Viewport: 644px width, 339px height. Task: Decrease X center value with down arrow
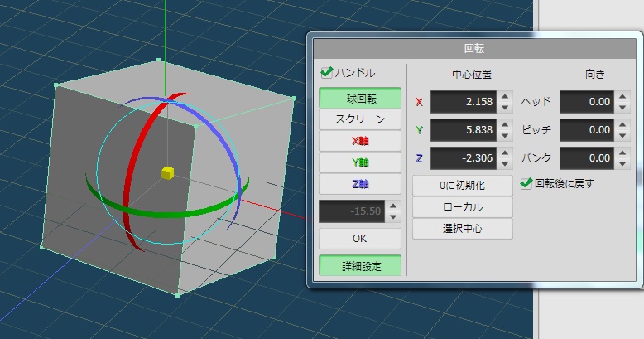point(505,108)
